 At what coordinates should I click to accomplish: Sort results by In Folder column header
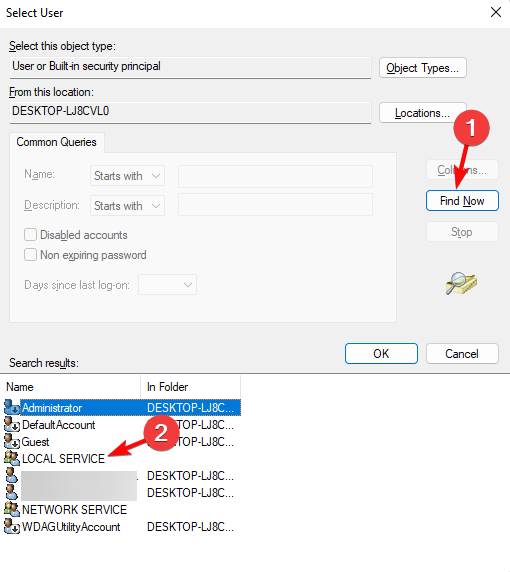click(190, 387)
